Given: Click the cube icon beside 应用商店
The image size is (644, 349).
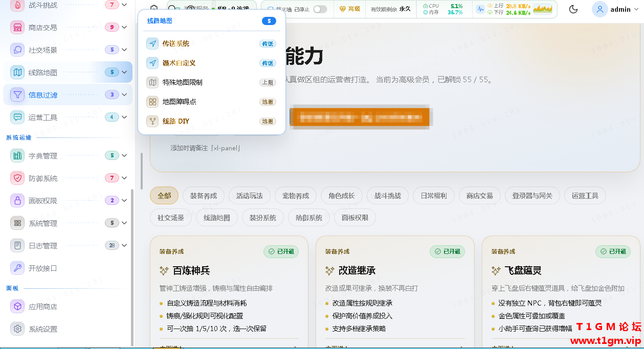Looking at the screenshot, I should pos(18,307).
